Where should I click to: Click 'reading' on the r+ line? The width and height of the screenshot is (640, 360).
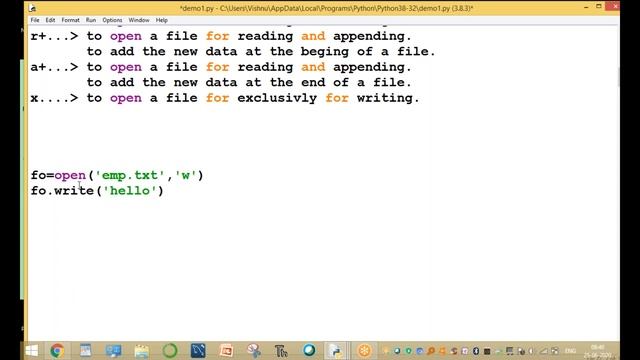(265, 36)
